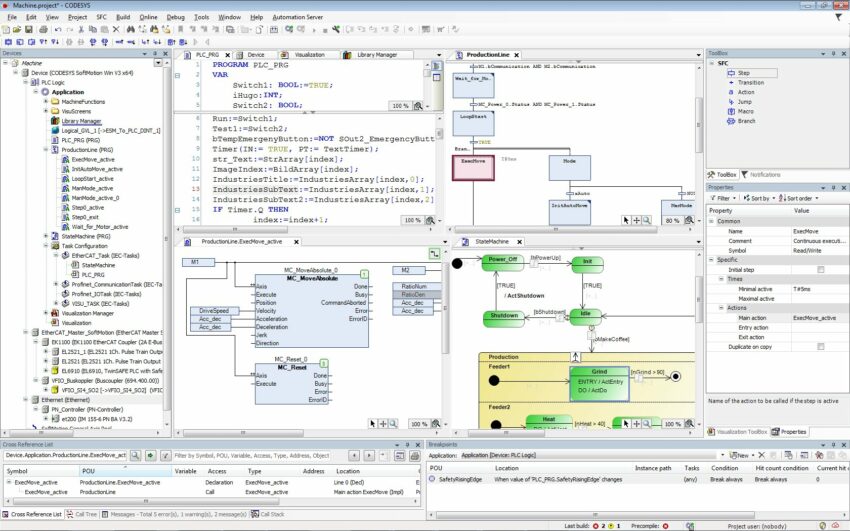This screenshot has width=850, height=531.
Task: Collapse the Times group in Properties
Action: [x=722, y=279]
